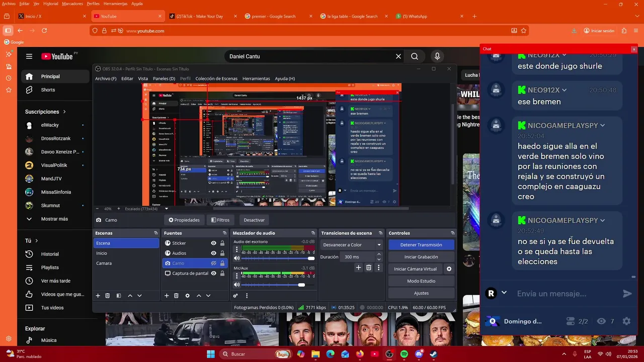Open Propiedades for the Camo source
This screenshot has width=644, height=362.
coord(184,220)
